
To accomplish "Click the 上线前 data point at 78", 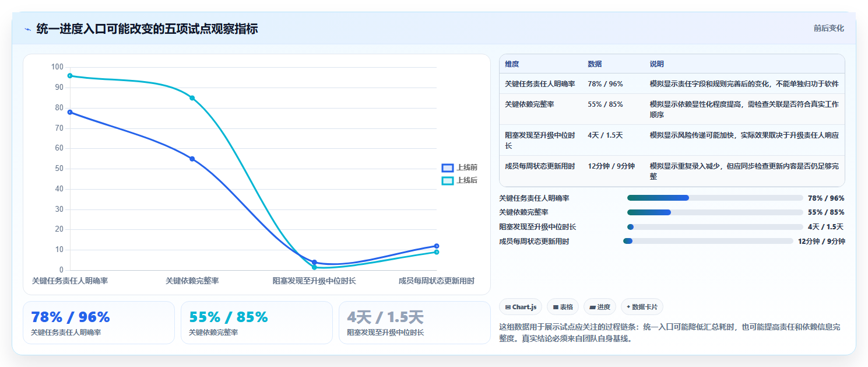I will point(70,112).
